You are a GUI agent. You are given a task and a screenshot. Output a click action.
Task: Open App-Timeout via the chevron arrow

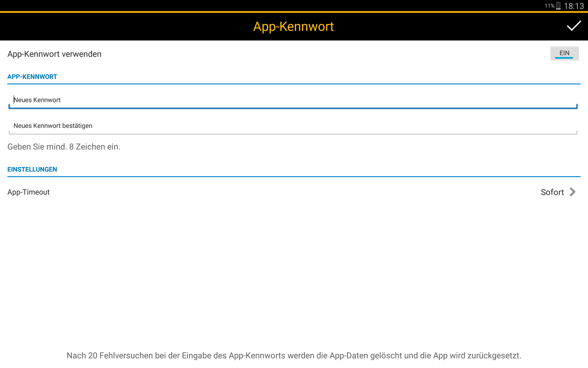573,192
